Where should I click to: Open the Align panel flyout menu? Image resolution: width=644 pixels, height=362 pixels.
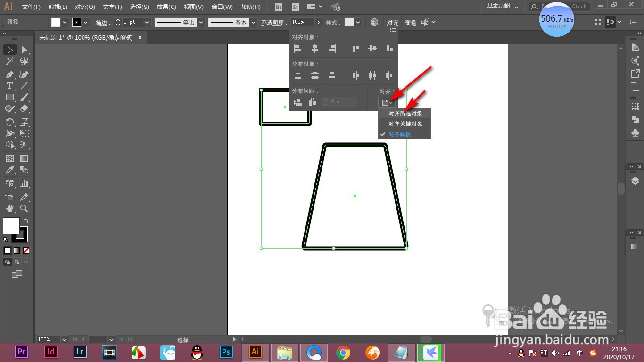pyautogui.click(x=393, y=30)
